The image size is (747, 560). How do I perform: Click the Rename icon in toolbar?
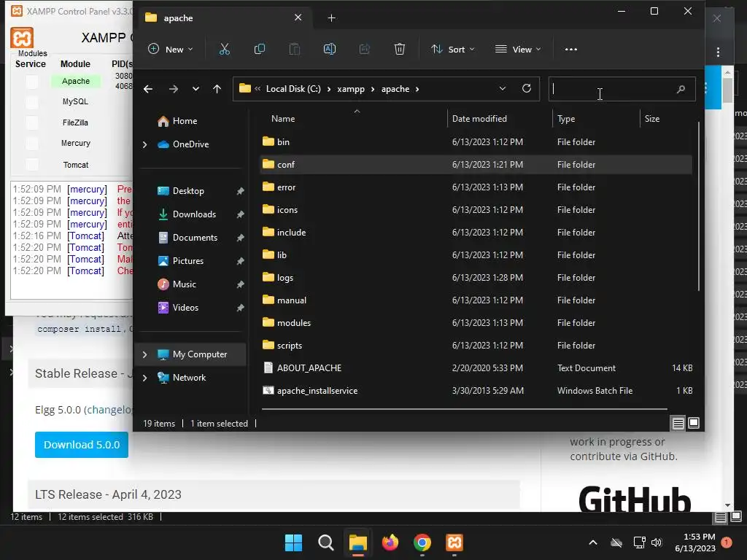click(330, 49)
